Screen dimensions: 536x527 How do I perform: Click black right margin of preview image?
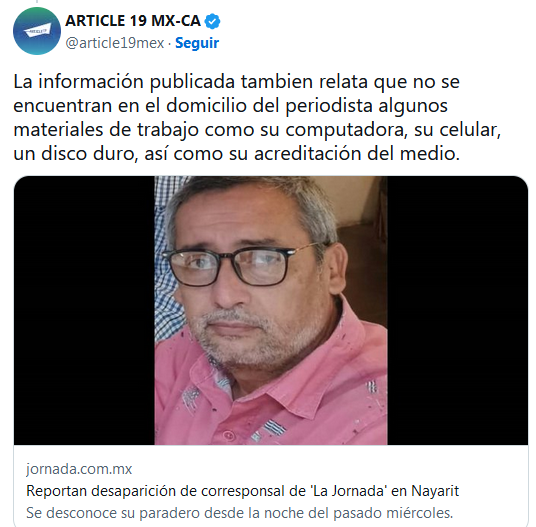(x=457, y=310)
